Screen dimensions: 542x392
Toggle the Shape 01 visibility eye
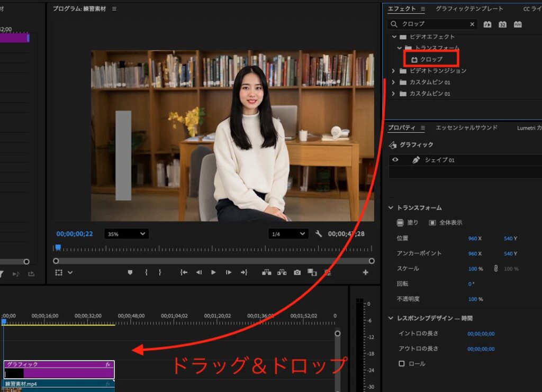click(394, 160)
